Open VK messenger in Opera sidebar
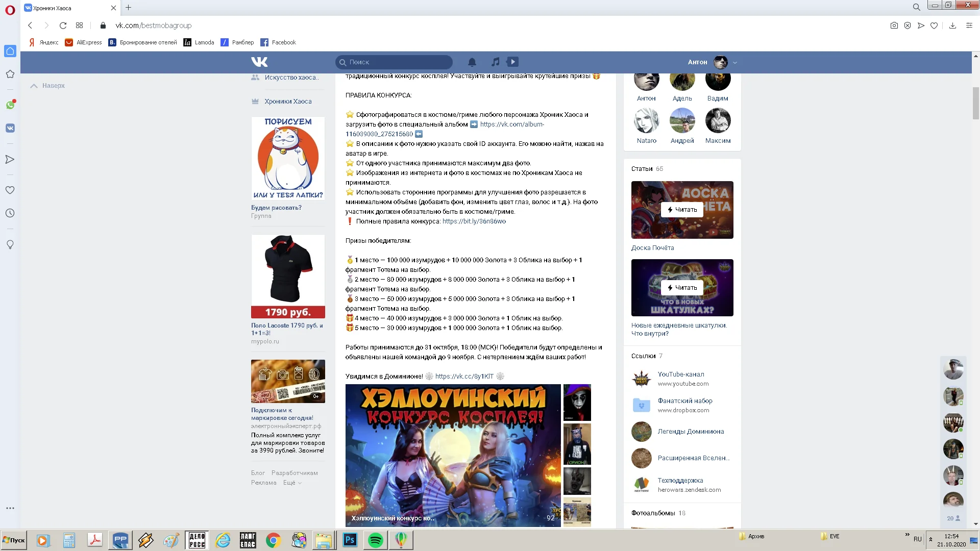This screenshot has width=980, height=551. tap(10, 128)
